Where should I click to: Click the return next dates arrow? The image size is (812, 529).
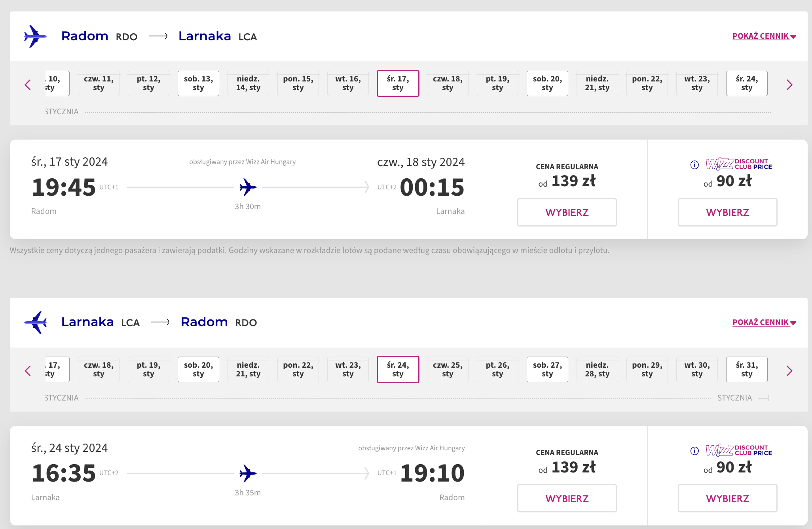789,371
